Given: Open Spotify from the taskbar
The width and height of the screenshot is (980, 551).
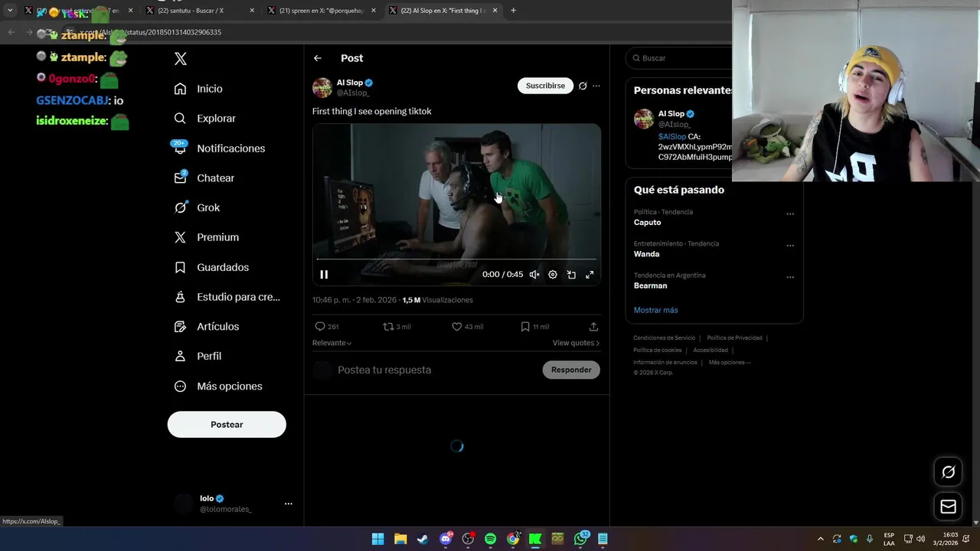Looking at the screenshot, I should coord(490,539).
